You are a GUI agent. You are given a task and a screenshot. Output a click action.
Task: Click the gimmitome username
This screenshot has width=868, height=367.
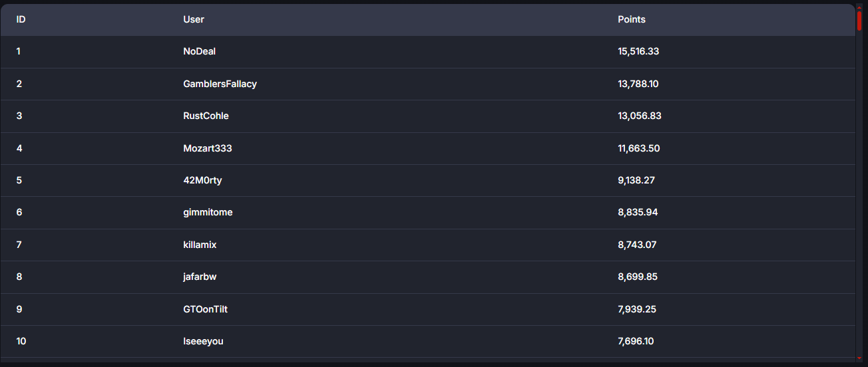tap(208, 212)
